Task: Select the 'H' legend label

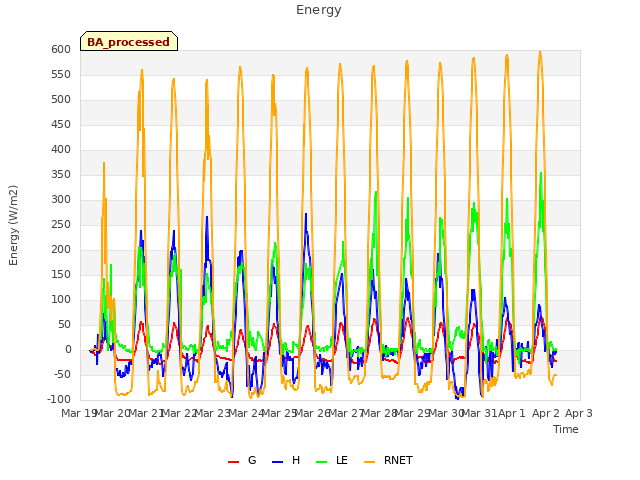Action: coord(296,460)
